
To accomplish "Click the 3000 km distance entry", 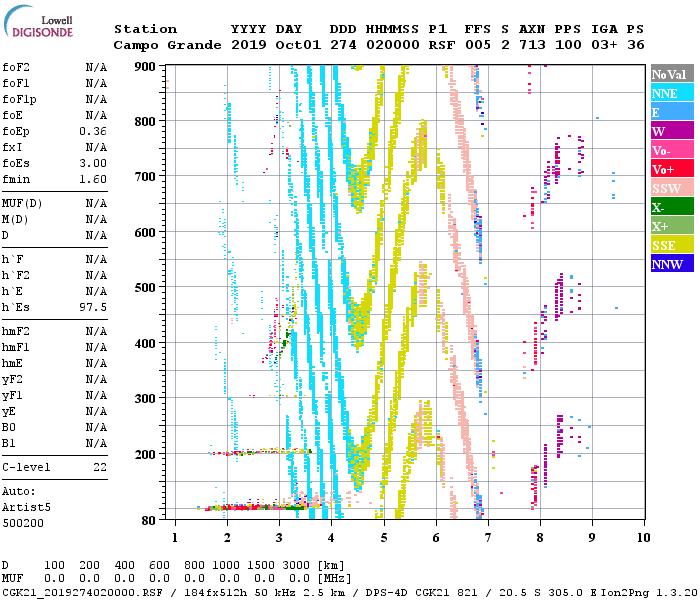I will click(x=296, y=565).
